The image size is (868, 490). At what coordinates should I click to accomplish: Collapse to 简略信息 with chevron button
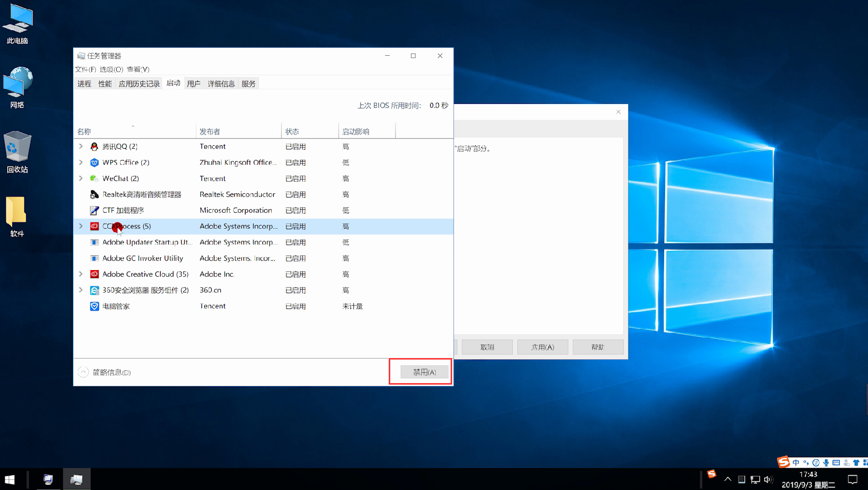pyautogui.click(x=83, y=372)
